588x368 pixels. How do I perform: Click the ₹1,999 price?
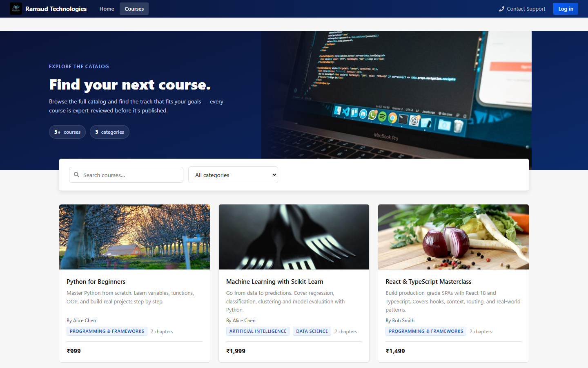point(236,351)
